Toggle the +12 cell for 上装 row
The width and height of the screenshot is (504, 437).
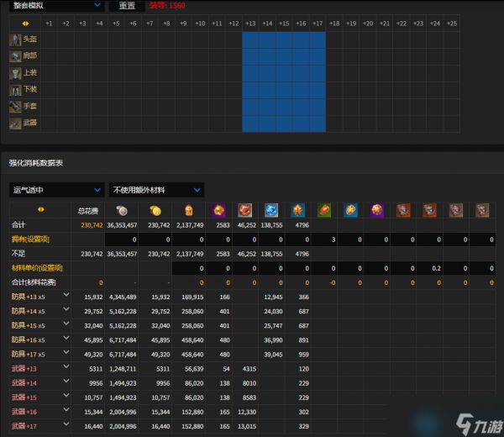pyautogui.click(x=234, y=73)
